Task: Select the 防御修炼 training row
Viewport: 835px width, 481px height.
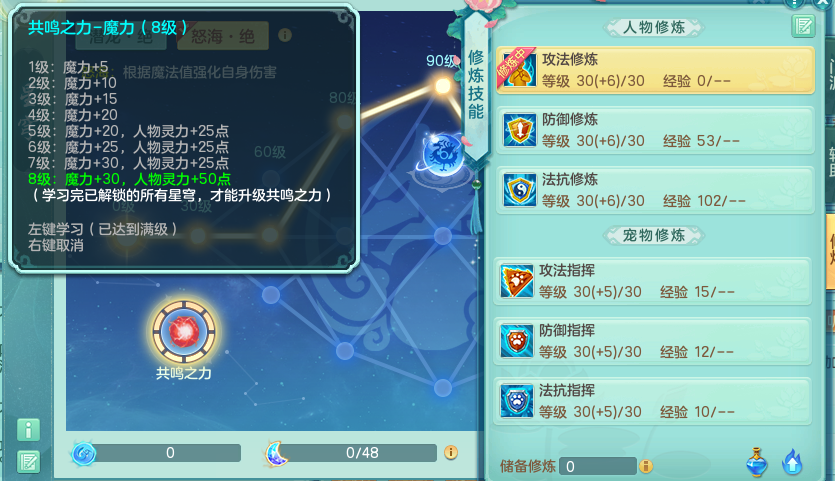Action: [655, 130]
